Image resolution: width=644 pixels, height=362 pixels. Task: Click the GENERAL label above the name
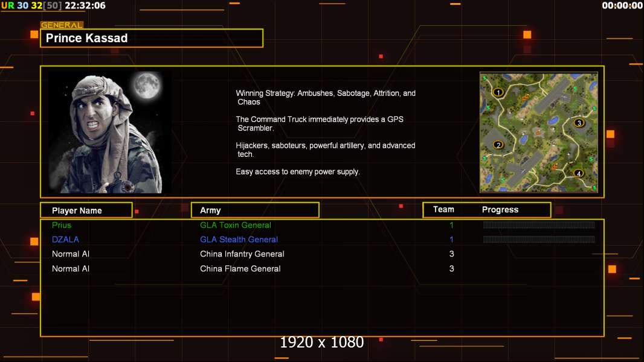tap(62, 25)
